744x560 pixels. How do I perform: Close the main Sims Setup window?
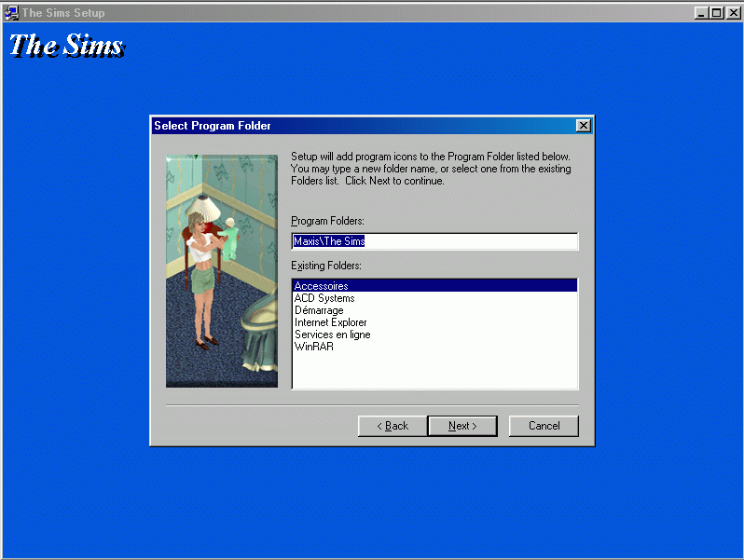pyautogui.click(x=732, y=13)
